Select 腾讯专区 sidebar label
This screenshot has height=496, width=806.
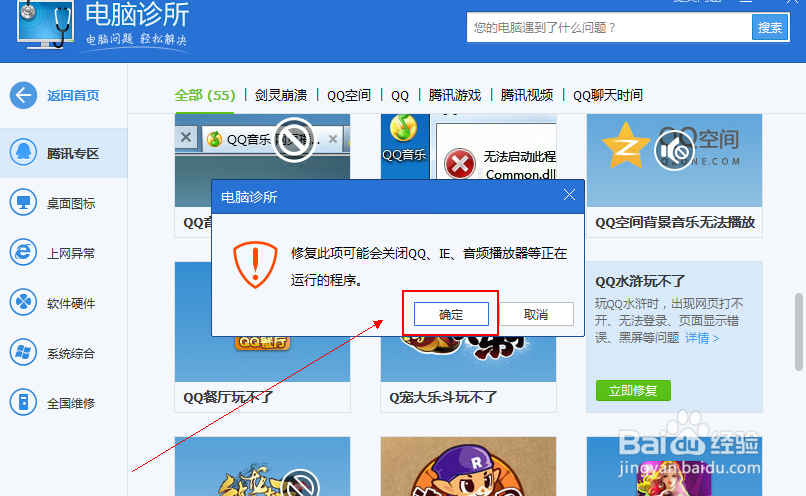pos(73,154)
